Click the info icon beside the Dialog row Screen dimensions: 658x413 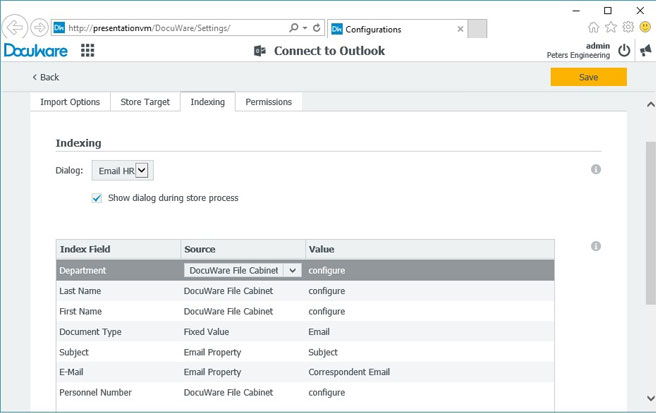(x=596, y=170)
